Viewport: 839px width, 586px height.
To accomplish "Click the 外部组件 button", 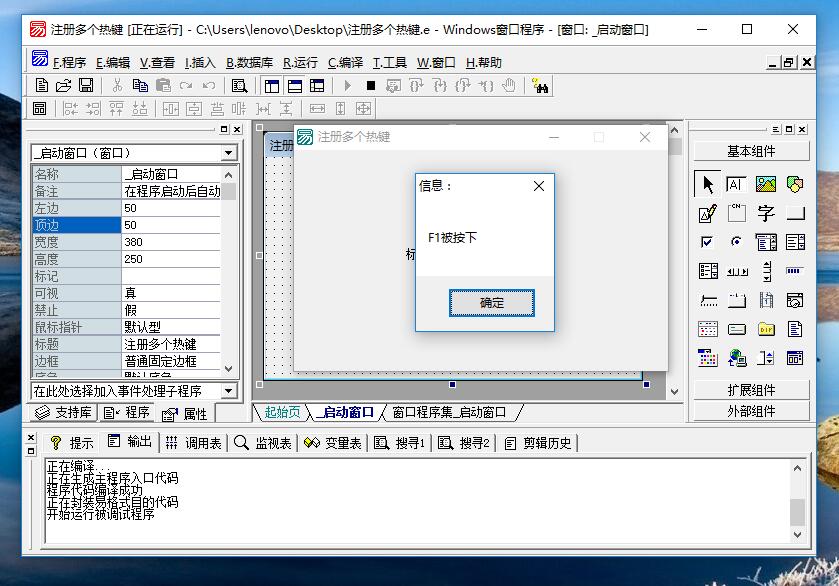I will tap(751, 411).
